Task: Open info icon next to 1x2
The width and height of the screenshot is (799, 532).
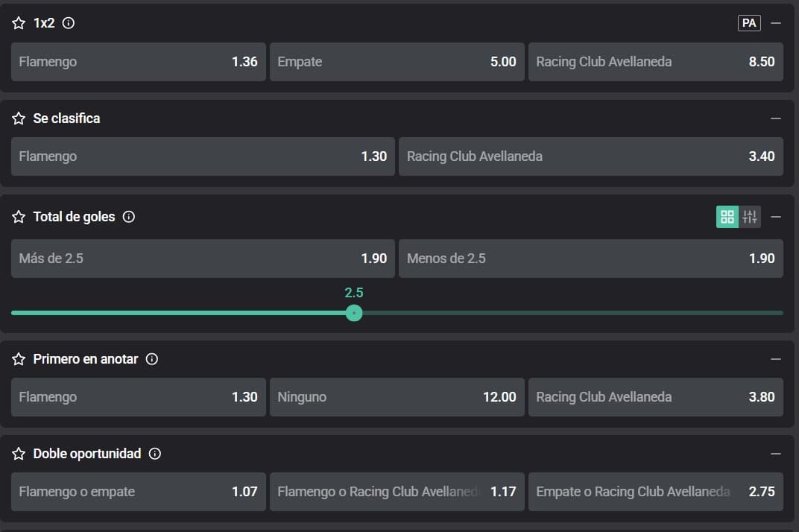Action: pyautogui.click(x=69, y=23)
